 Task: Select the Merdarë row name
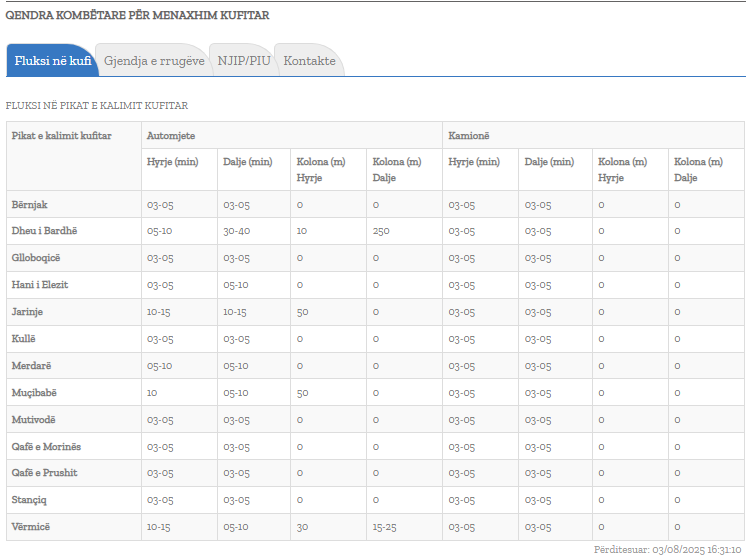(31, 366)
